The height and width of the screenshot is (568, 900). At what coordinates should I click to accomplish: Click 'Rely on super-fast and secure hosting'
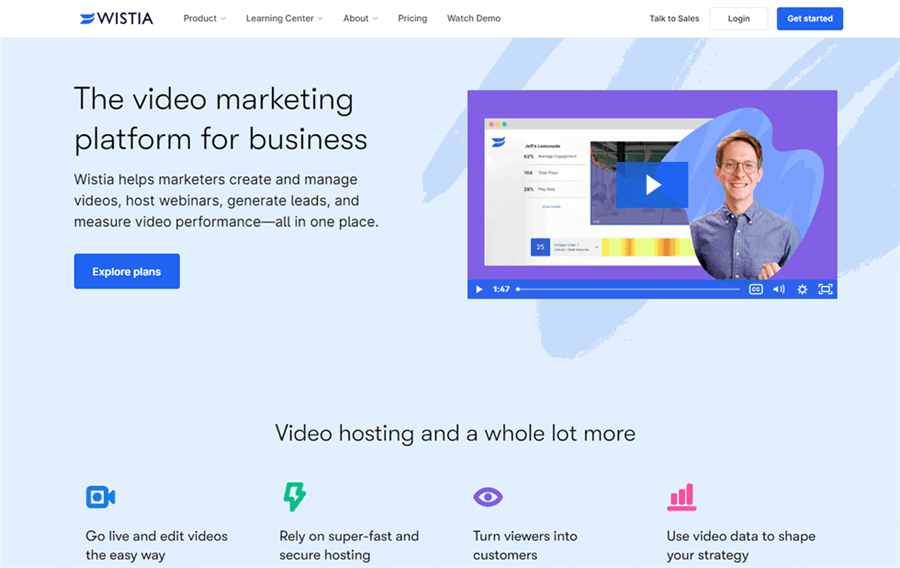point(349,545)
